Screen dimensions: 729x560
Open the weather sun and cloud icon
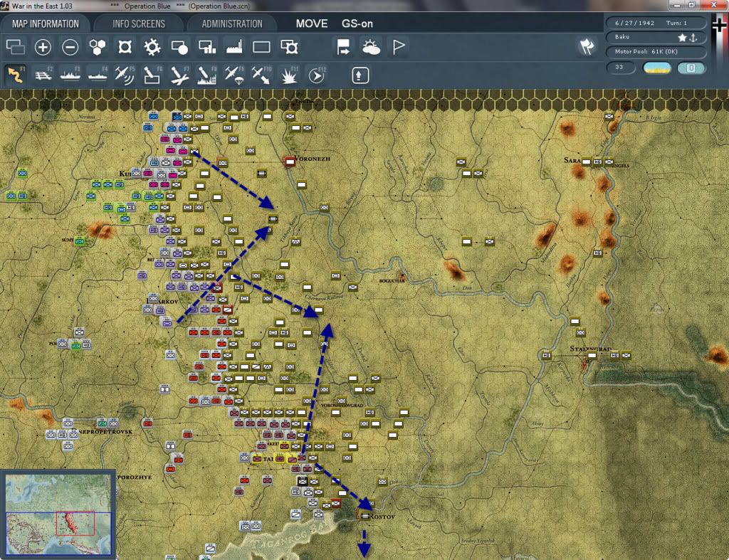click(x=371, y=47)
